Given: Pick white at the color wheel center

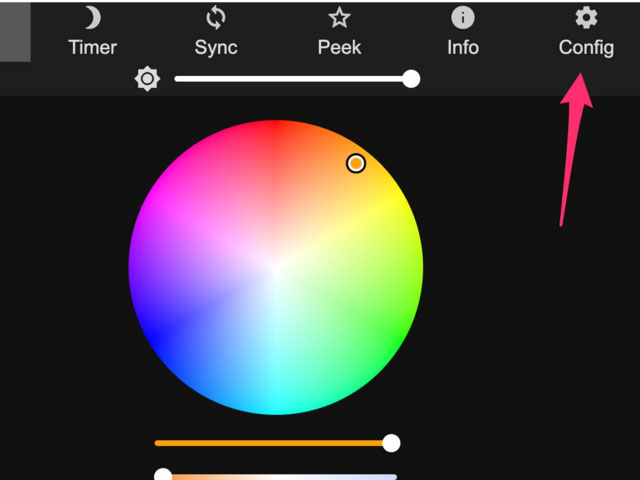Looking at the screenshot, I should pos(276,268).
